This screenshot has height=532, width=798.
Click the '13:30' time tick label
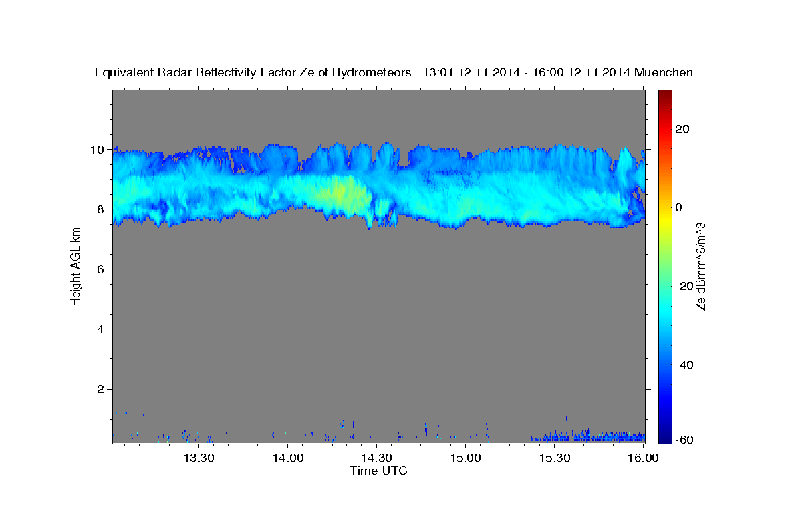pyautogui.click(x=198, y=458)
